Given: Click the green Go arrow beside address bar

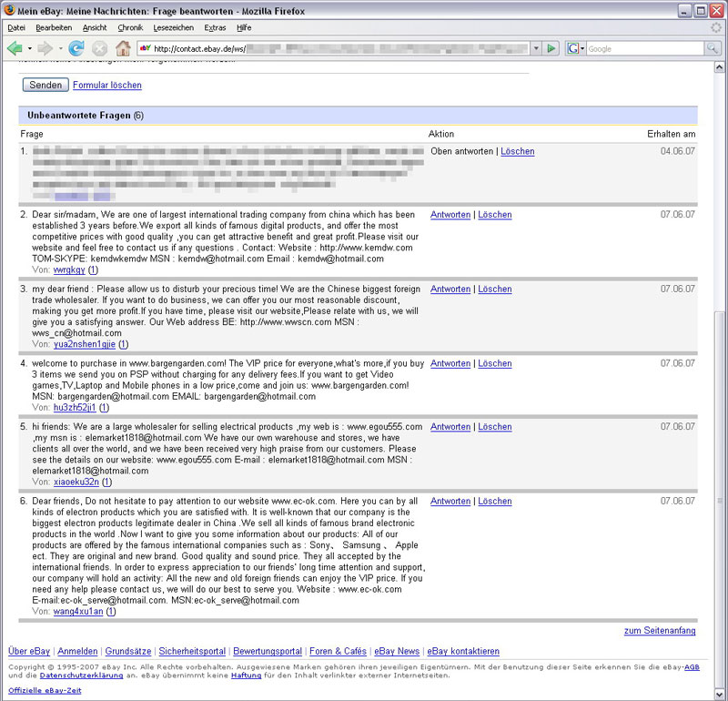Looking at the screenshot, I should (x=551, y=48).
